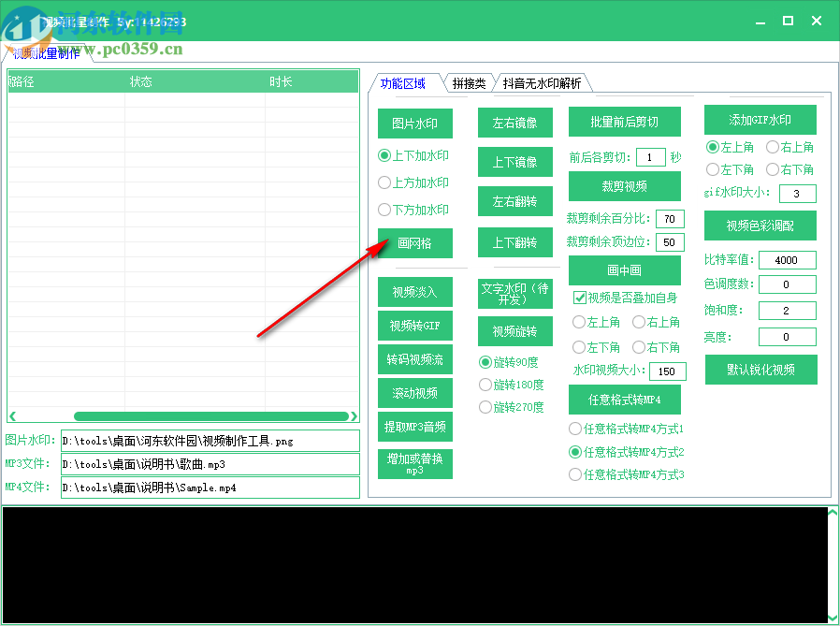Viewport: 840px width, 626px height.
Task: Click the MP4文件 path field
Action: pos(210,488)
